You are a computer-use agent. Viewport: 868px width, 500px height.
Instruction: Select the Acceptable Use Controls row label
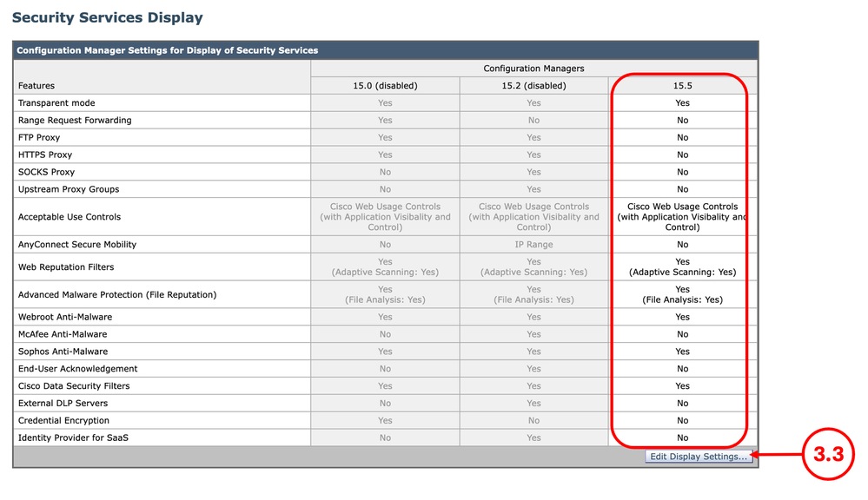(70, 217)
